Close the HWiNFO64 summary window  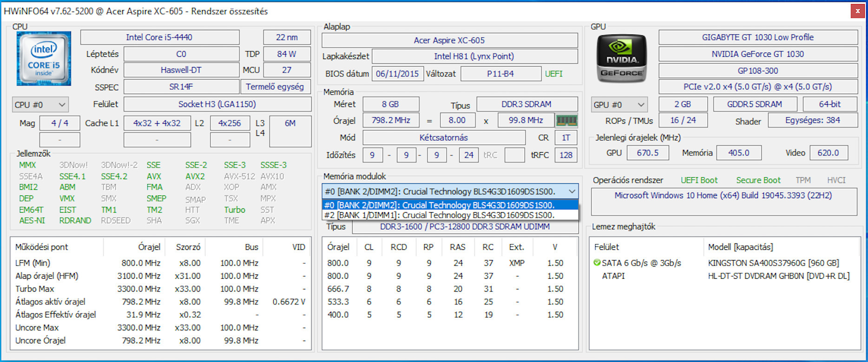(858, 11)
